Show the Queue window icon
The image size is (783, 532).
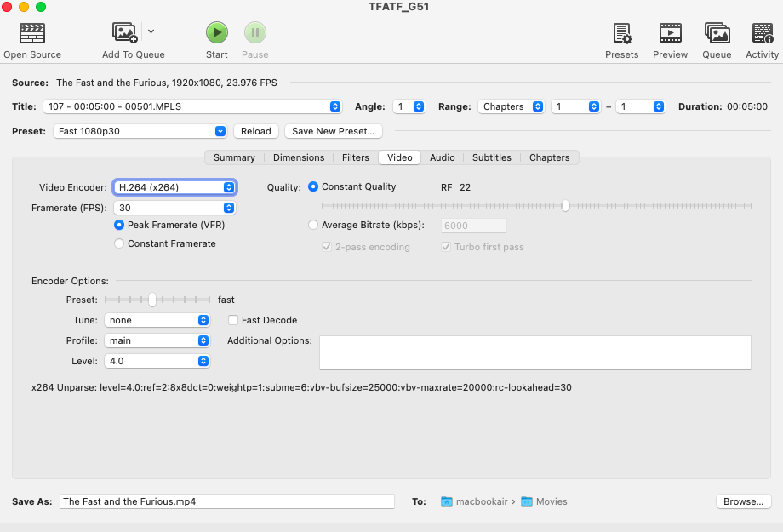[x=717, y=33]
